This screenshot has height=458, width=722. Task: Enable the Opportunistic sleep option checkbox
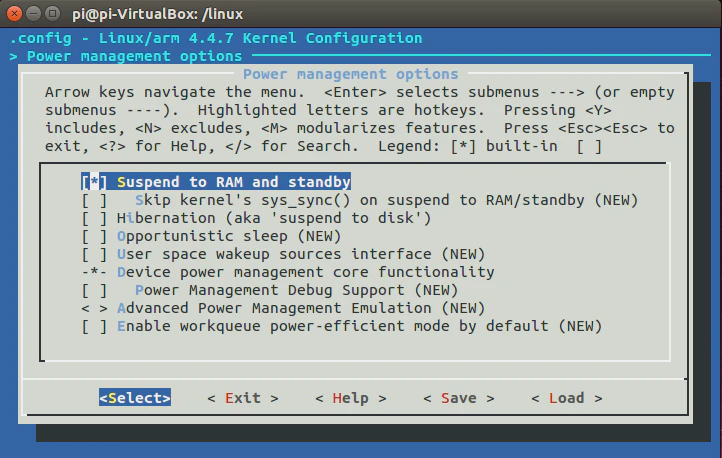click(x=94, y=236)
